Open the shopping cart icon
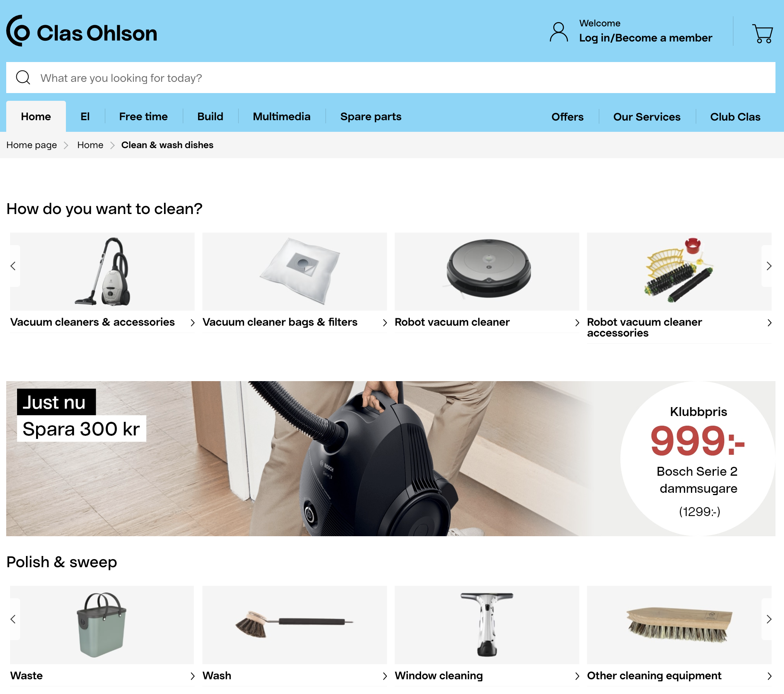 pyautogui.click(x=762, y=33)
